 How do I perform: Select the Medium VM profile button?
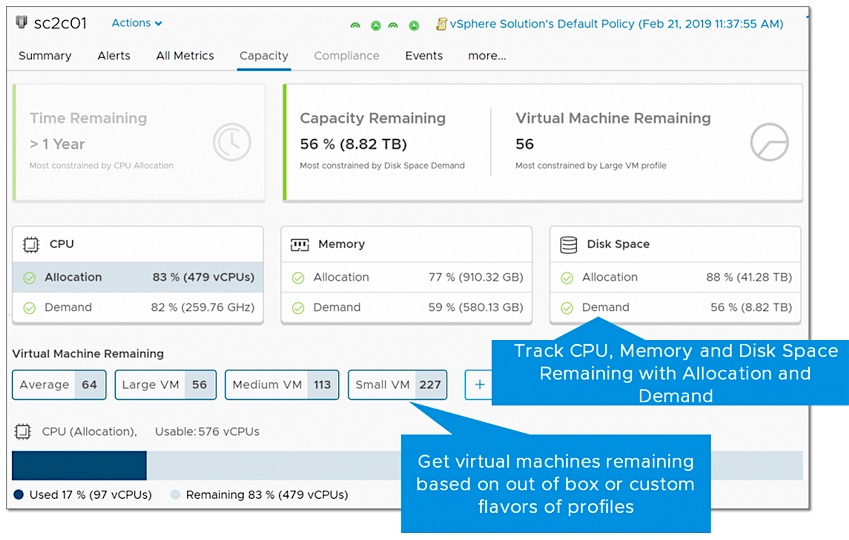tap(280, 385)
